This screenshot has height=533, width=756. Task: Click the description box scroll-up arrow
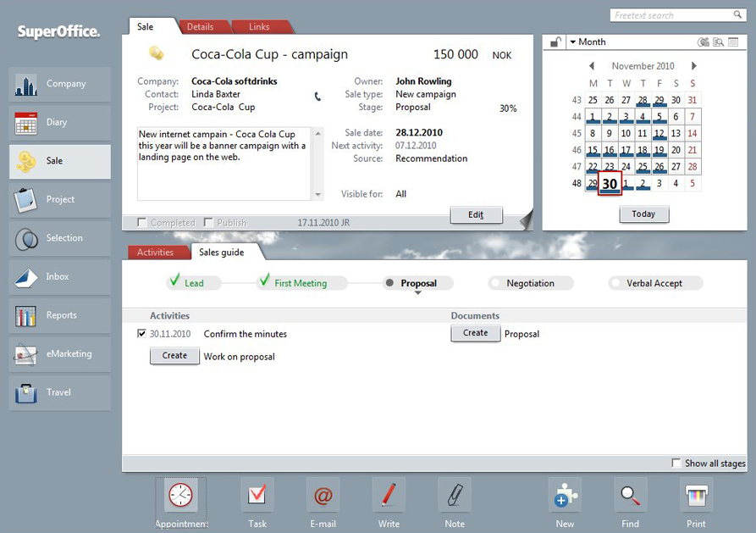[317, 133]
